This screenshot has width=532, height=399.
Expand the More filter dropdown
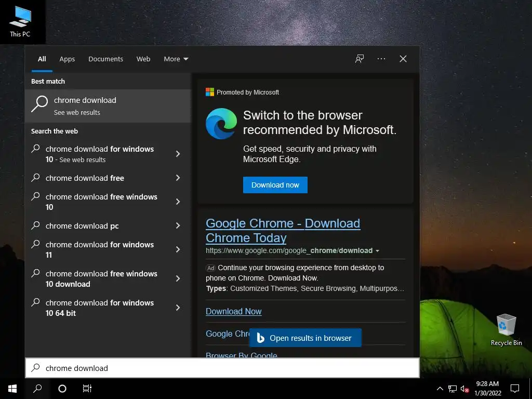[x=176, y=59]
